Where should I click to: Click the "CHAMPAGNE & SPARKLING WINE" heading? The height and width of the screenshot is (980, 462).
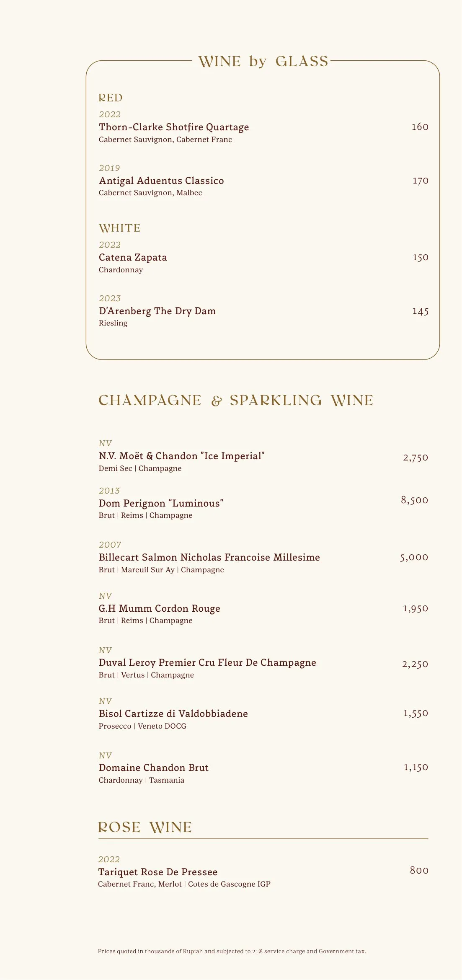(x=235, y=401)
